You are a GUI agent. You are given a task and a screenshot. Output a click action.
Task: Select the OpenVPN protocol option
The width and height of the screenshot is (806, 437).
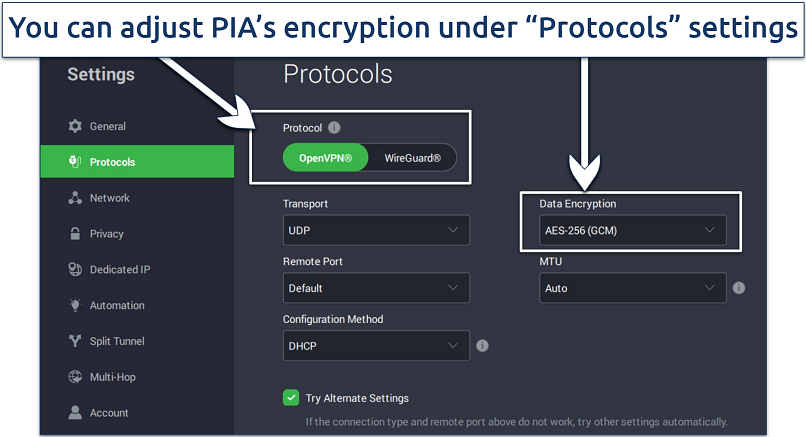(x=326, y=158)
